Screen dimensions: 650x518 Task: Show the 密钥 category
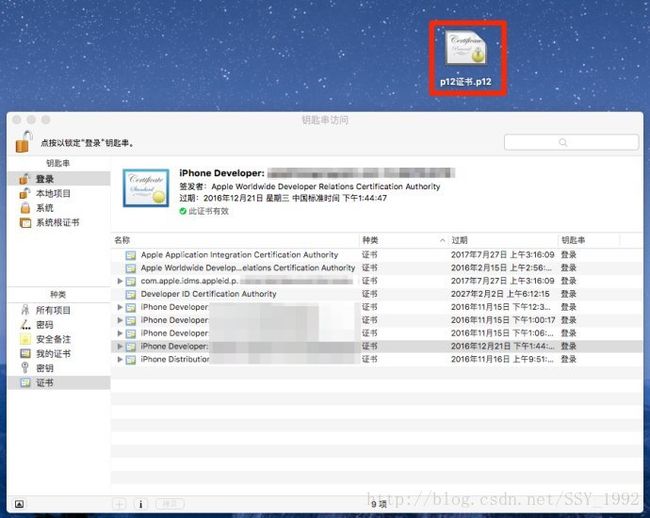(x=59, y=368)
